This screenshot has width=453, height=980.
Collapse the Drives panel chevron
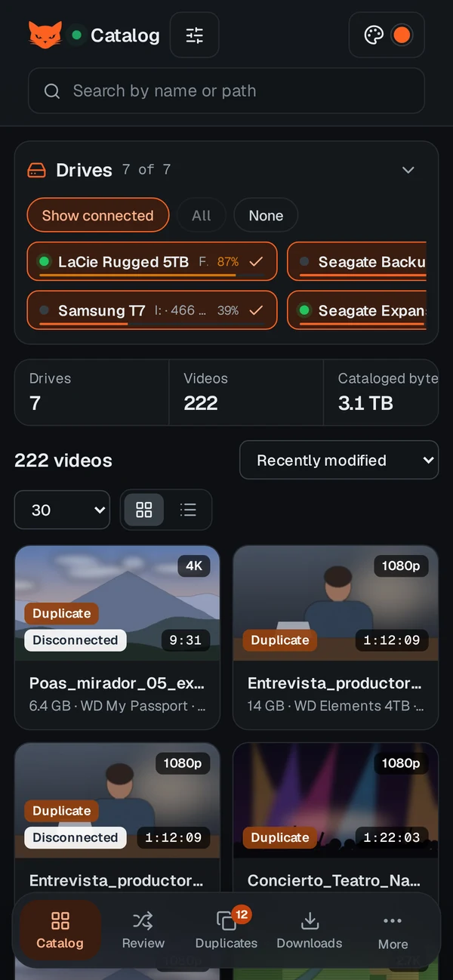point(408,170)
